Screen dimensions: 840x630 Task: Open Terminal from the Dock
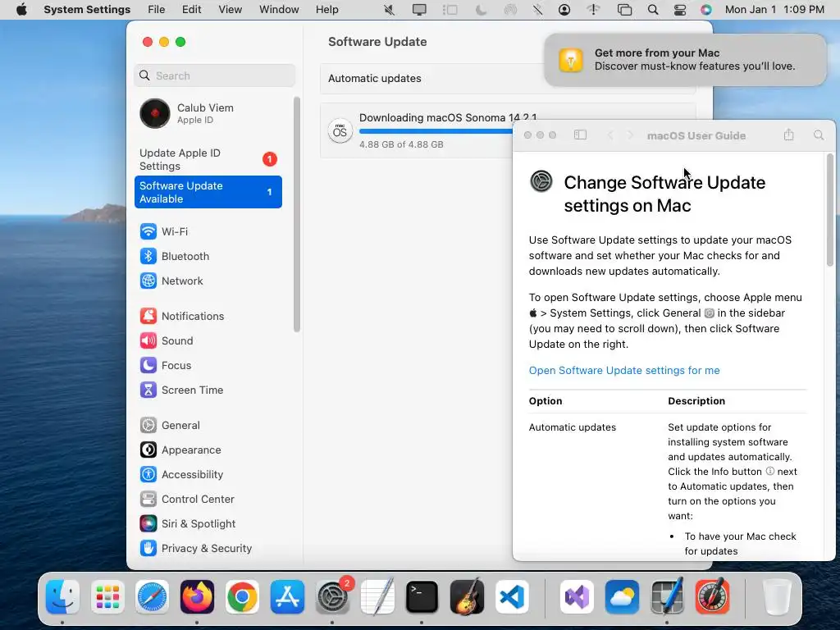(x=422, y=596)
